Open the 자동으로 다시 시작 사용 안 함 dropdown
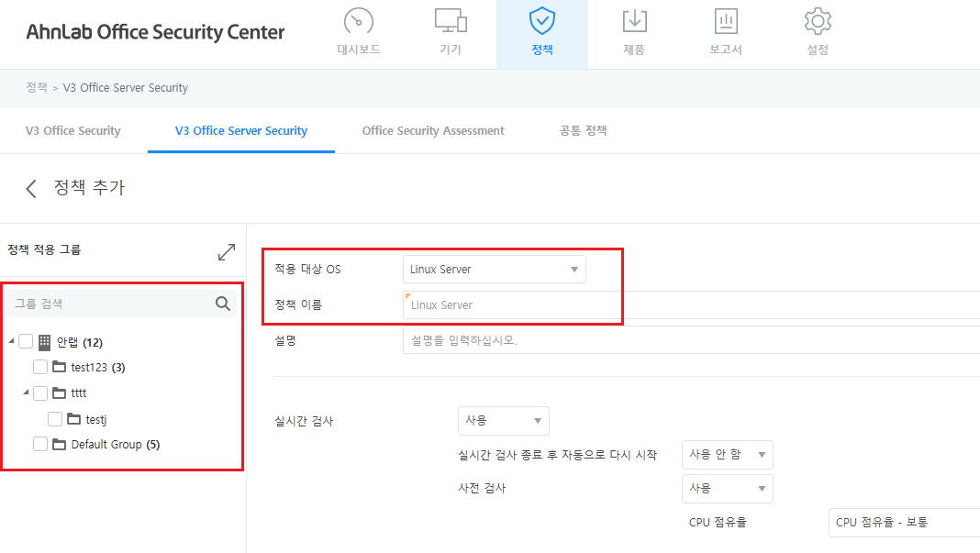The width and height of the screenshot is (980, 553). pyautogui.click(x=728, y=454)
